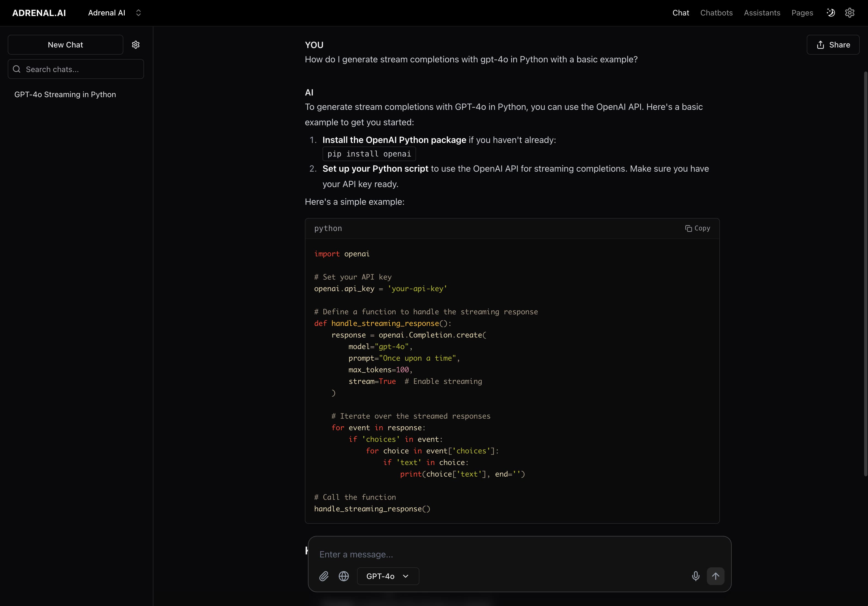Screen dimensions: 868x606
Task: Start a New Chat
Action: point(65,45)
